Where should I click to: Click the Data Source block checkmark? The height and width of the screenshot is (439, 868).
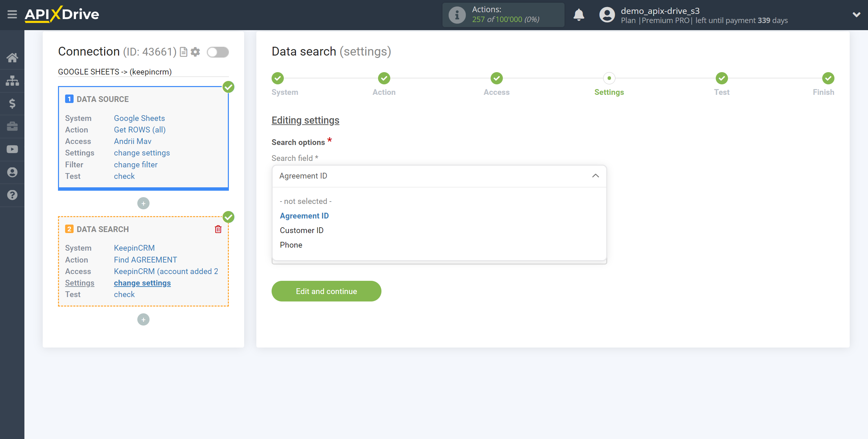click(x=229, y=87)
